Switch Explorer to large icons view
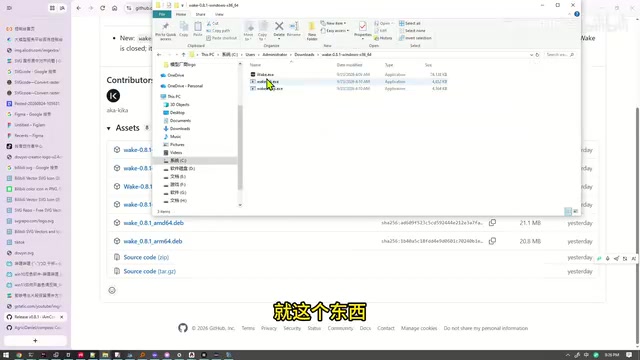 click(576, 211)
